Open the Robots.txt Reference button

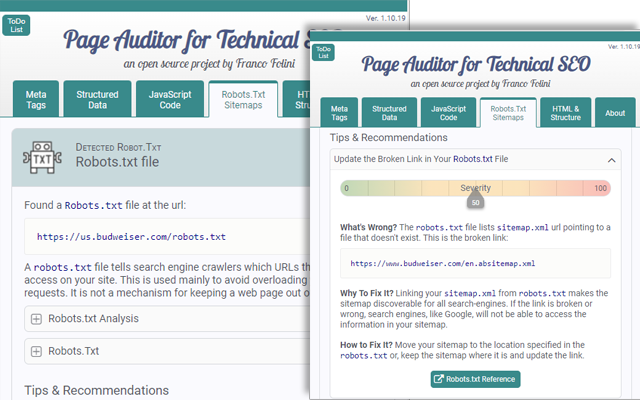coord(476,379)
